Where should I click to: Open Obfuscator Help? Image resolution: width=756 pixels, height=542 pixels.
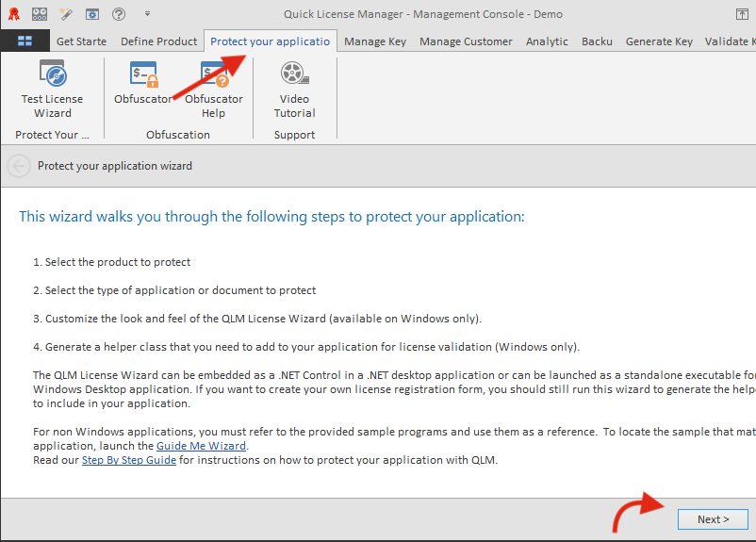tap(214, 90)
